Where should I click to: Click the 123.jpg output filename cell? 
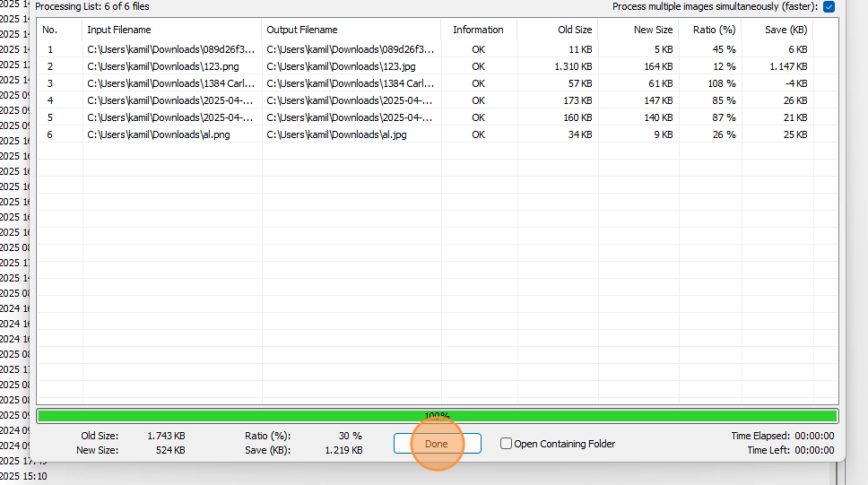341,66
